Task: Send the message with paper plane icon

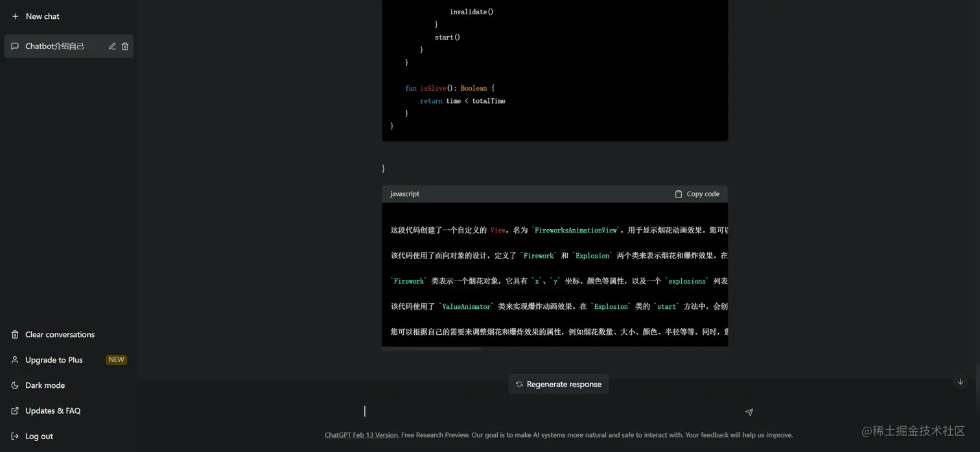Action: (749, 412)
